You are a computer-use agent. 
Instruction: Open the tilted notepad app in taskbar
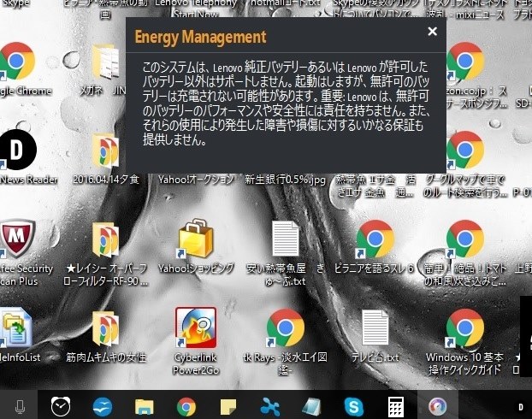(311, 406)
